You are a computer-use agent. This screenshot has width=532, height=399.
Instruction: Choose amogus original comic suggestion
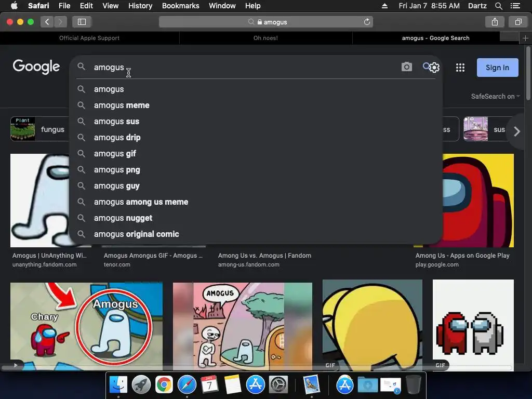pyautogui.click(x=256, y=234)
